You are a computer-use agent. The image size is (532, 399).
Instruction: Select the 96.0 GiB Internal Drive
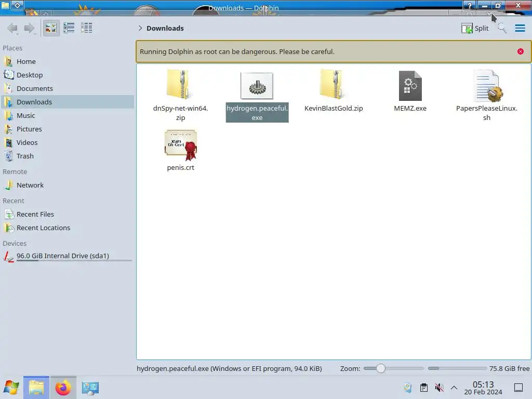(67, 256)
